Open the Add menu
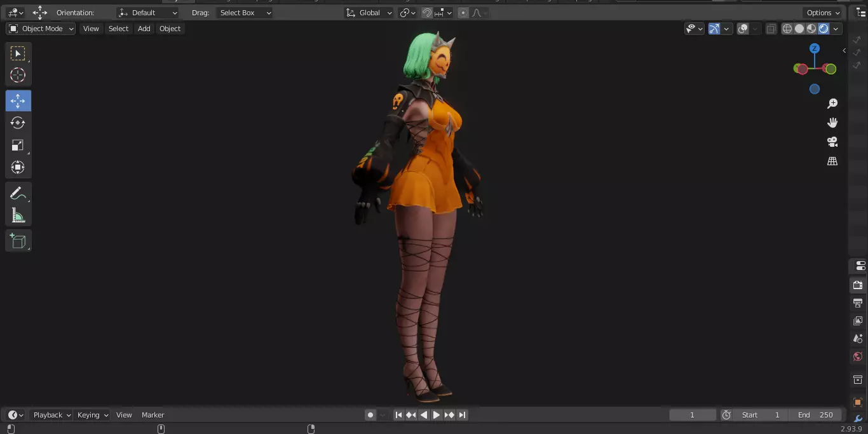The width and height of the screenshot is (868, 434). [144, 29]
